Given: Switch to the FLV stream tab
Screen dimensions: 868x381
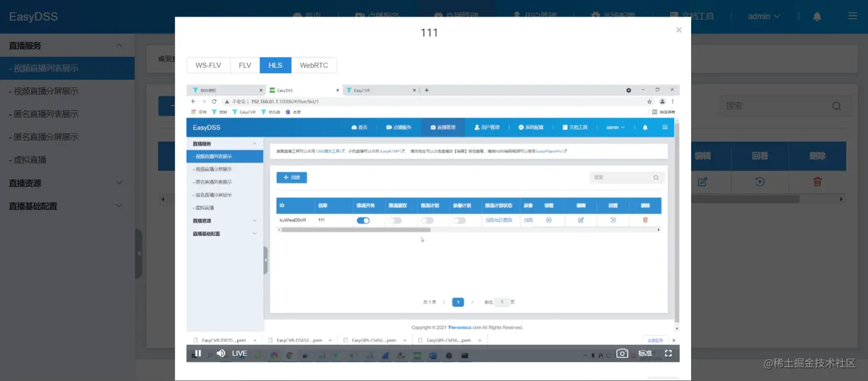Looking at the screenshot, I should (245, 65).
